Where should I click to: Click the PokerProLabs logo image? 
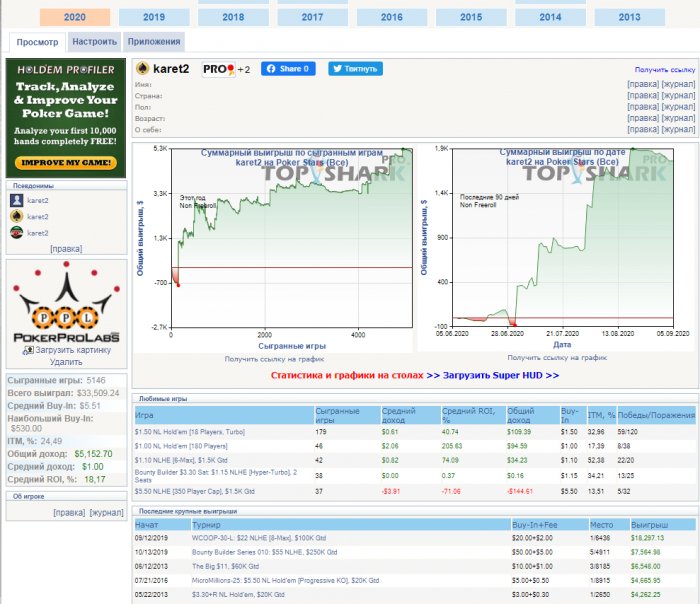pos(66,303)
